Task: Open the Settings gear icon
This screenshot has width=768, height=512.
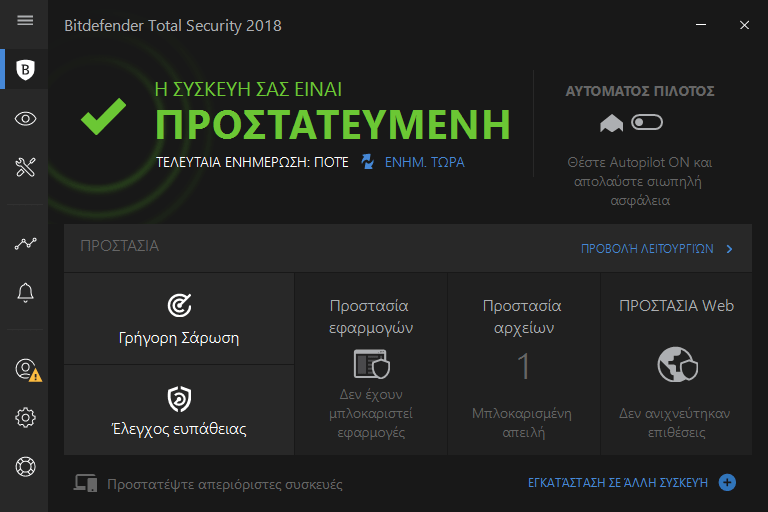Action: (25, 418)
